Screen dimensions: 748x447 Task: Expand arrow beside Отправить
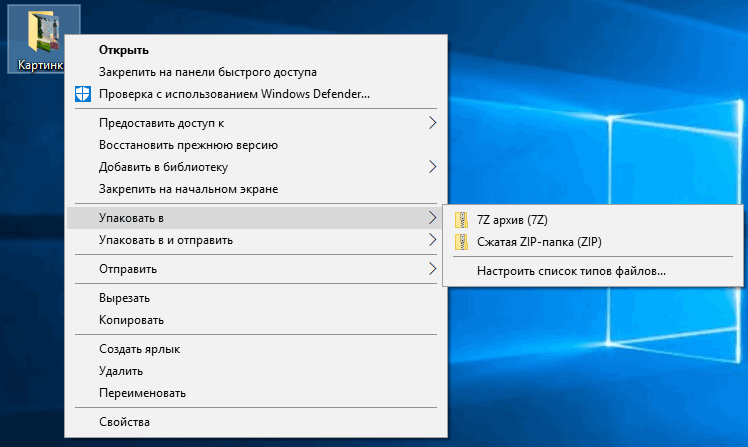432,269
